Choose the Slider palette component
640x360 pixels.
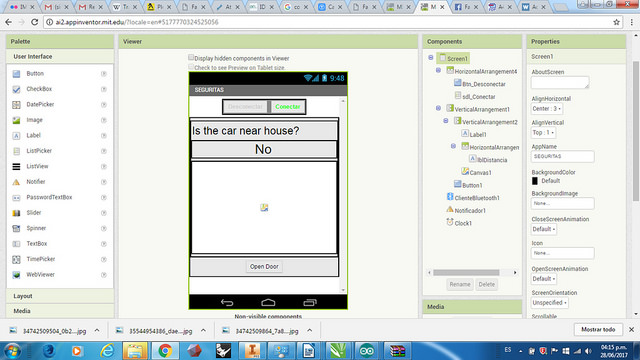click(33, 213)
